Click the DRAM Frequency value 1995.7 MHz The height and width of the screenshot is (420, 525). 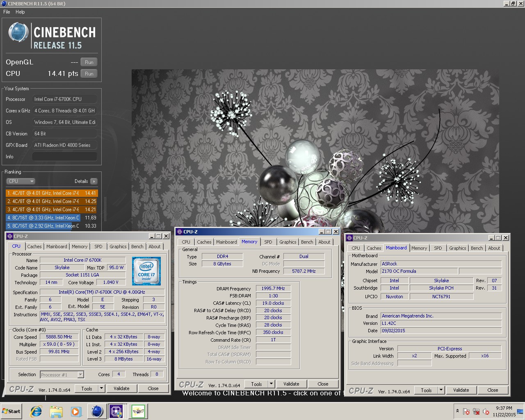coord(273,288)
